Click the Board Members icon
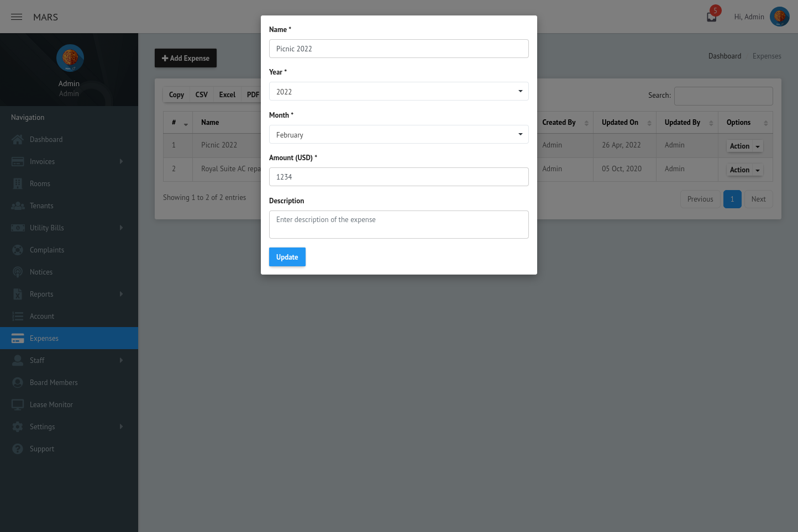The width and height of the screenshot is (798, 532). 18,382
